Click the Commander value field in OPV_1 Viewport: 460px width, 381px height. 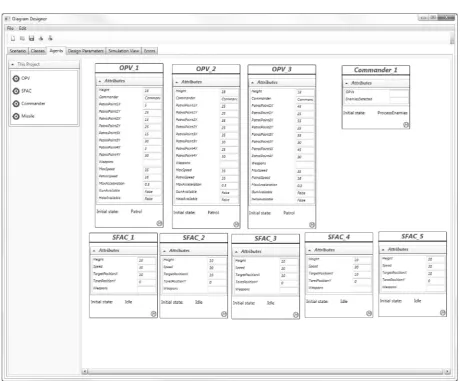pos(152,98)
